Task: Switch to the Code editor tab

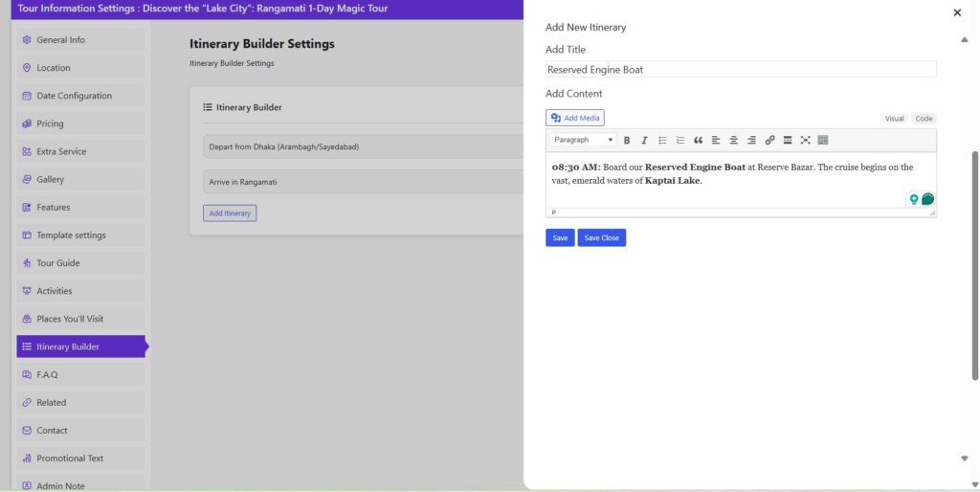Action: (x=924, y=119)
